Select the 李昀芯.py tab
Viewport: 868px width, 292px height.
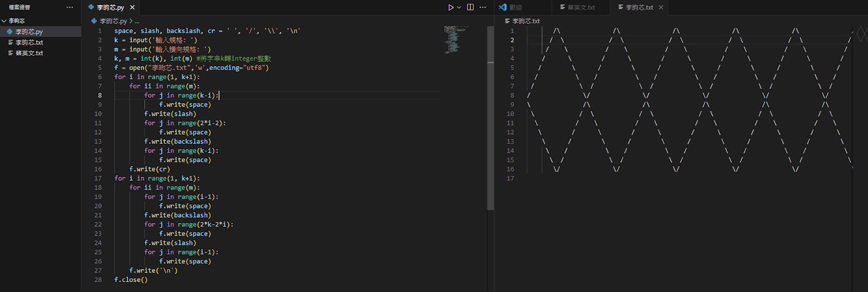(x=110, y=8)
